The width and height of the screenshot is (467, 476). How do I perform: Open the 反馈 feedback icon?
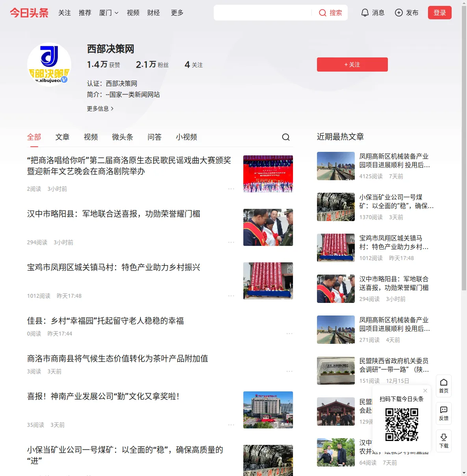click(444, 413)
